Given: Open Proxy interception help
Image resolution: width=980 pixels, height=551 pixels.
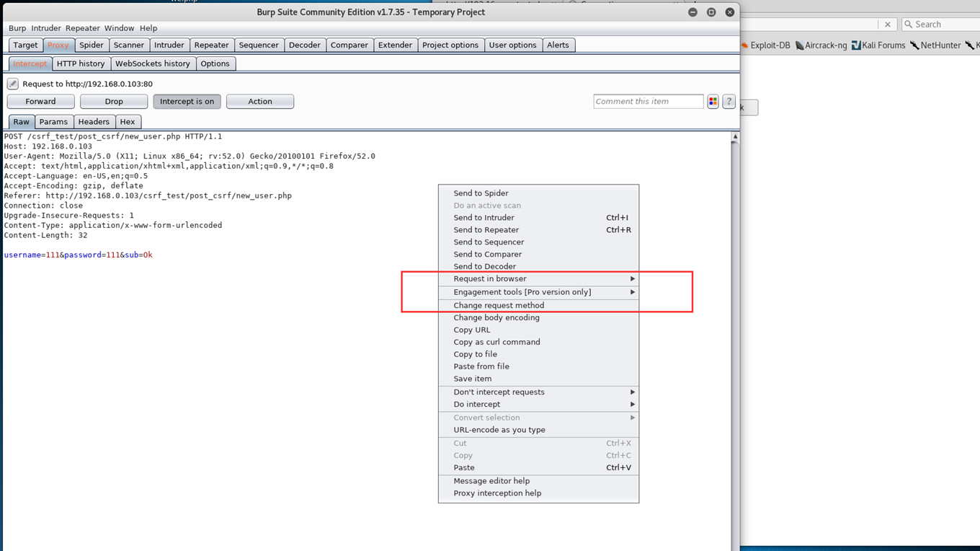Looking at the screenshot, I should (538, 493).
